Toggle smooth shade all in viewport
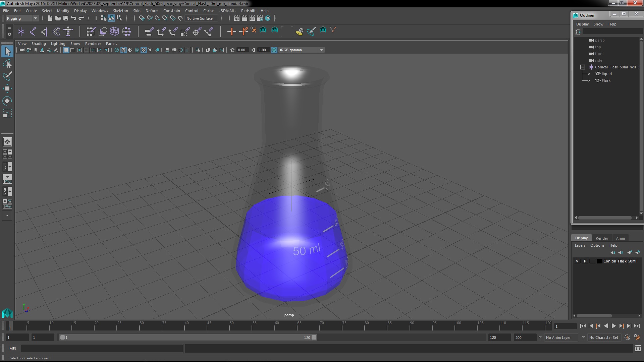This screenshot has height=362, width=644. point(123,50)
